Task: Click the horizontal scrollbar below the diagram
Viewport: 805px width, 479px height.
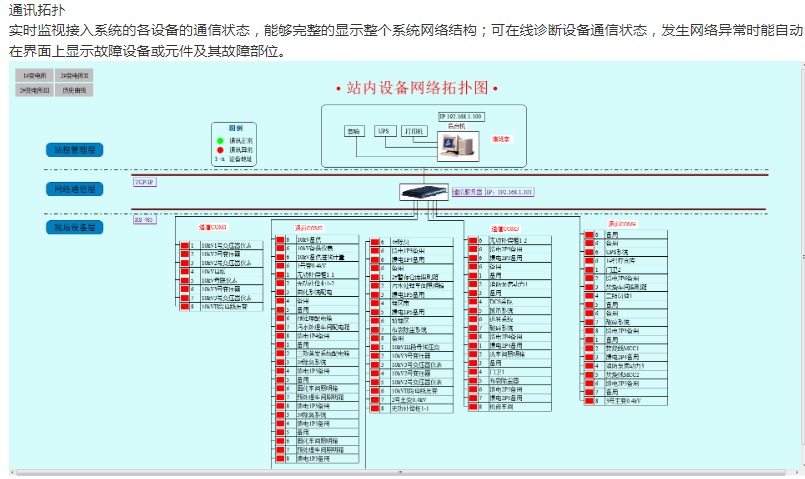Action: 400,472
